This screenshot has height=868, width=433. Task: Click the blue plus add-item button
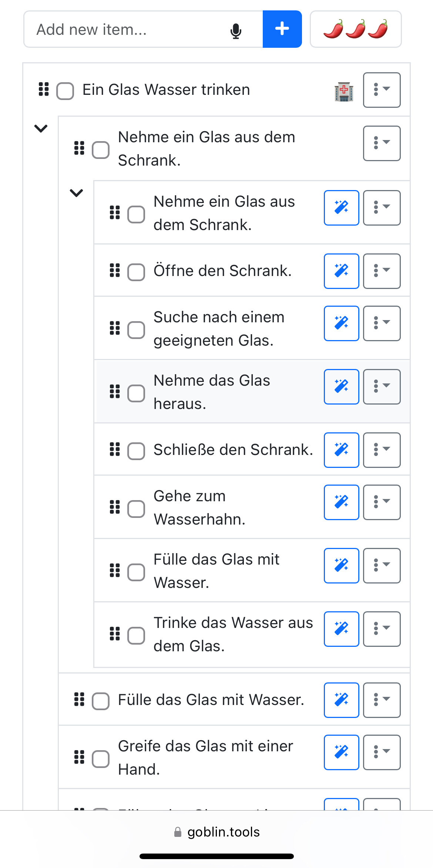[x=282, y=29]
